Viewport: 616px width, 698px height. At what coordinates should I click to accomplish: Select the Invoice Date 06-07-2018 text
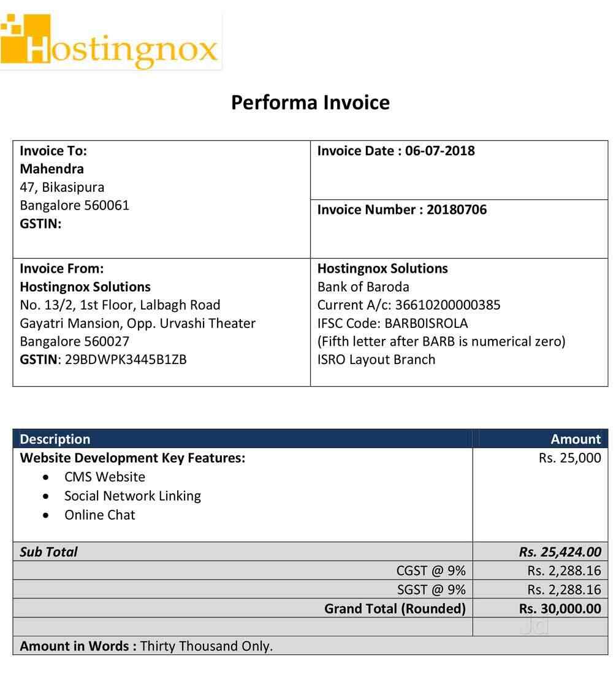click(396, 151)
